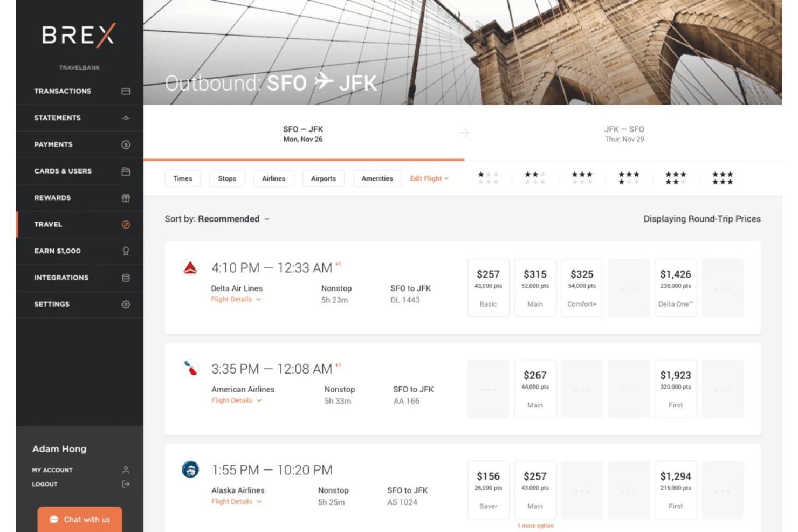
Task: Filter by three-star fare class
Action: click(582, 178)
